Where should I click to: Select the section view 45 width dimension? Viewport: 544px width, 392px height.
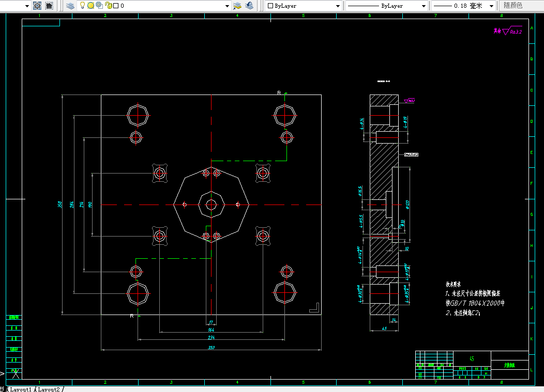click(x=384, y=328)
